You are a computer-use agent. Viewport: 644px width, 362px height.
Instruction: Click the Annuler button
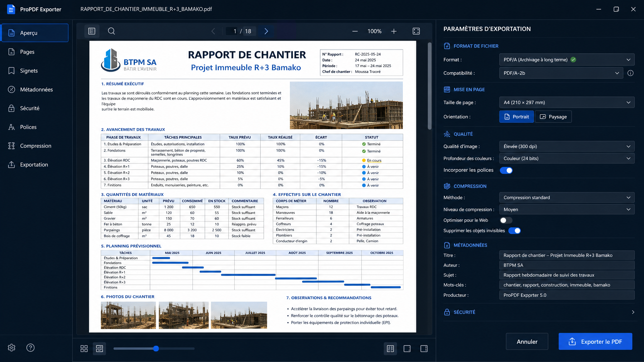point(527,342)
